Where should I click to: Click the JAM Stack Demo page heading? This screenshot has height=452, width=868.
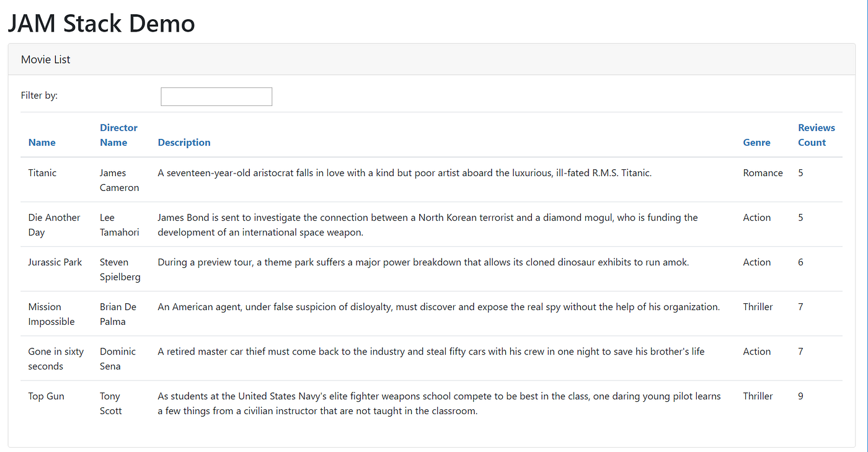(x=101, y=24)
